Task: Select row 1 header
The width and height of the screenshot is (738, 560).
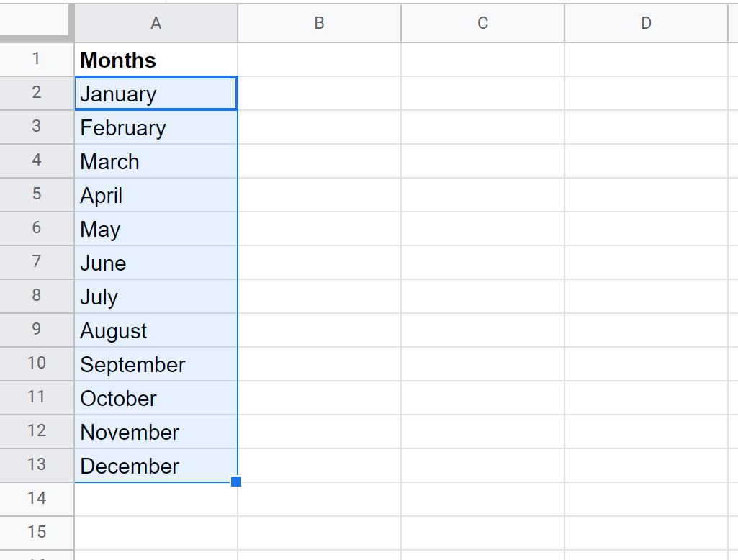Action: tap(36, 59)
